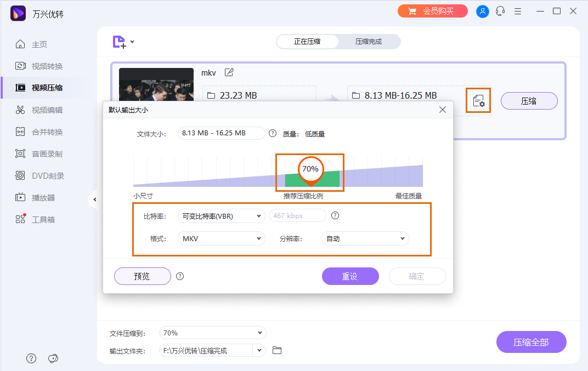Viewport: 588px width, 371px height.
Task: Open the output folder browse icon
Action: click(x=276, y=350)
